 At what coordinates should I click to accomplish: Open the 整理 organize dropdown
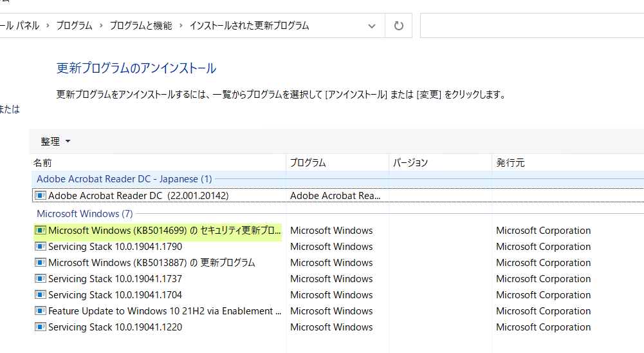click(x=55, y=142)
